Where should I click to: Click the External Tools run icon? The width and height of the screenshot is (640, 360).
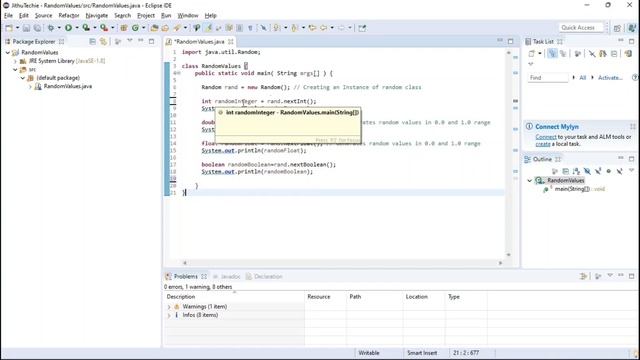coord(104,28)
